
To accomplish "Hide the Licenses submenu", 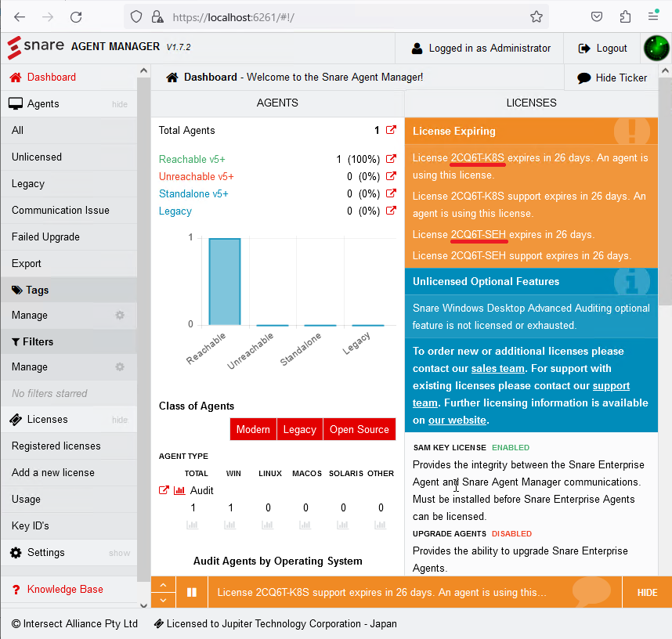I will pyautogui.click(x=120, y=420).
